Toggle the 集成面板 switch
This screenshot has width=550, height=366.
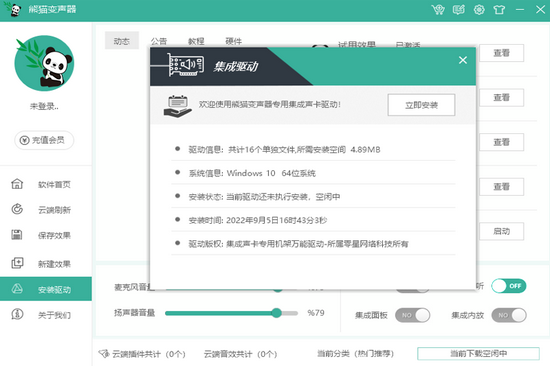coord(412,315)
